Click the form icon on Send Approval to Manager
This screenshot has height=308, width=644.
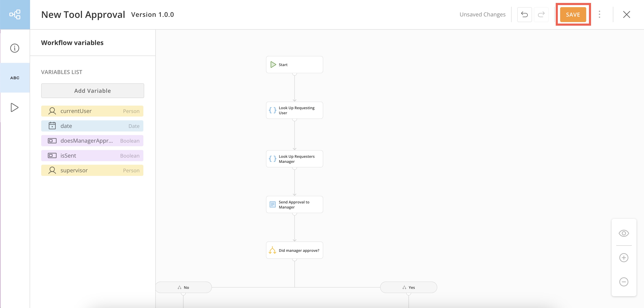(x=272, y=204)
